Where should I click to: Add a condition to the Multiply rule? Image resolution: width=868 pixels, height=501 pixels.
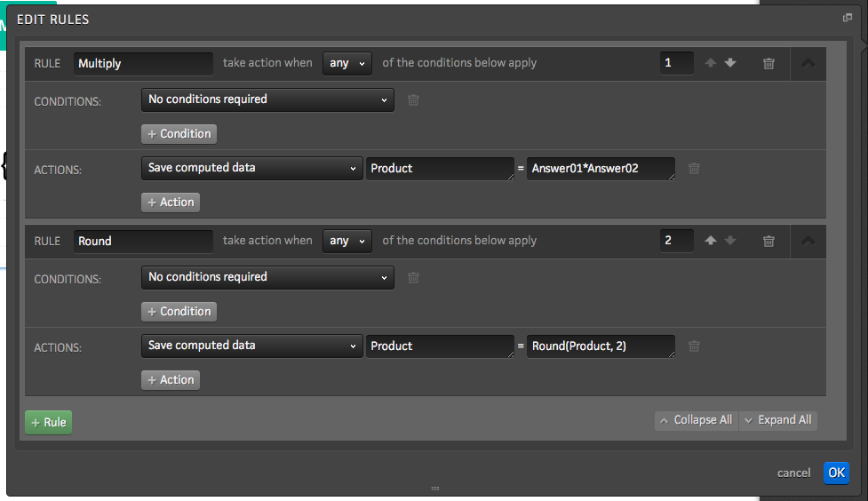(x=179, y=134)
